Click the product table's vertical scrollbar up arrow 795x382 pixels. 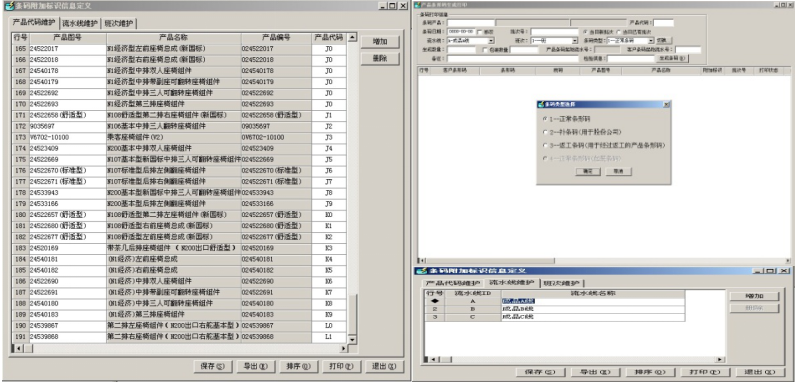point(352,38)
